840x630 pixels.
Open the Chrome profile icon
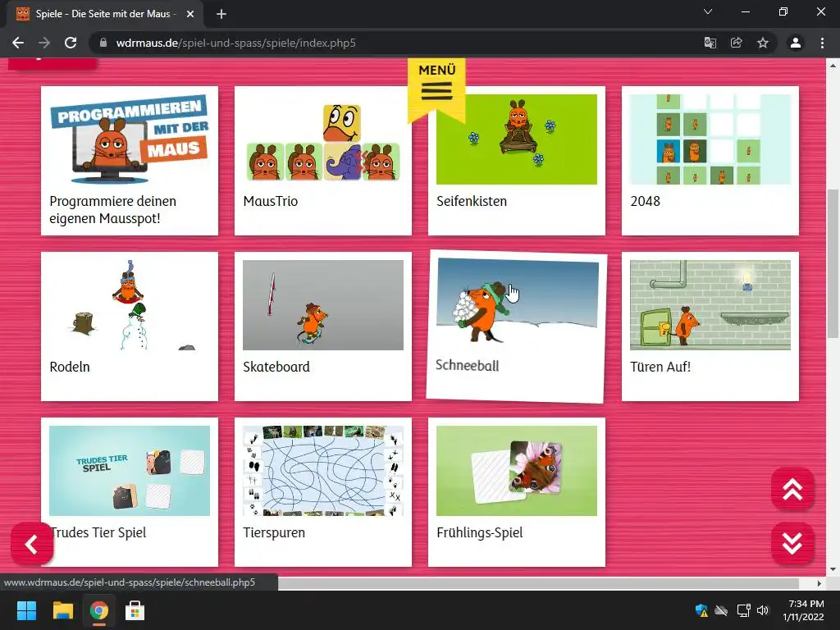tap(796, 43)
